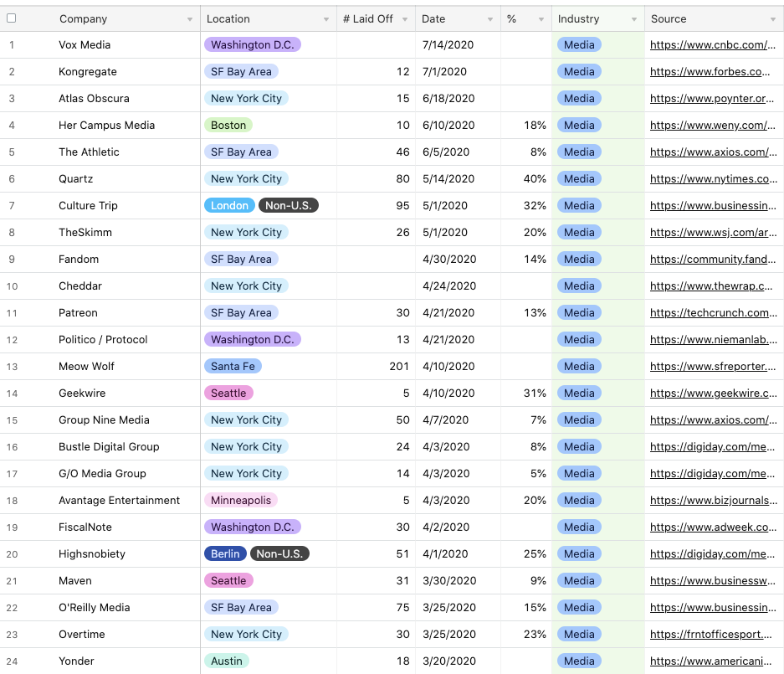Open the source link in the Culture Trip row
Image resolution: width=784 pixels, height=674 pixels.
(713, 206)
